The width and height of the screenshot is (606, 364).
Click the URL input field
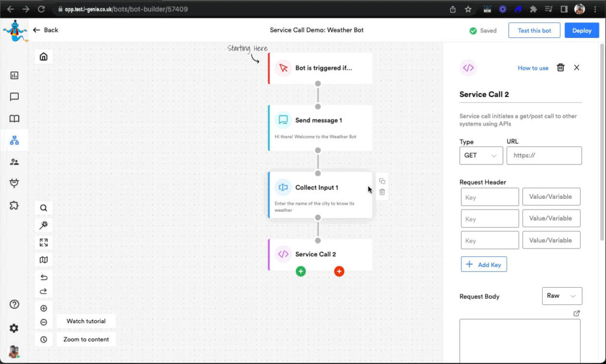coord(544,156)
